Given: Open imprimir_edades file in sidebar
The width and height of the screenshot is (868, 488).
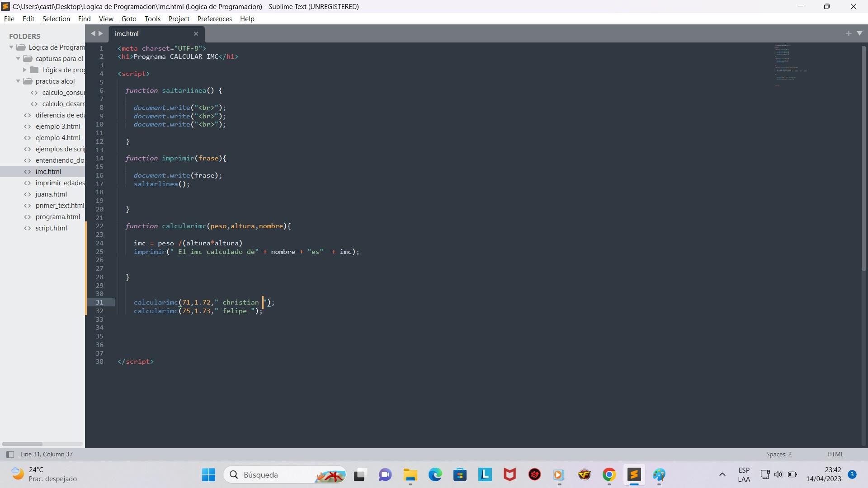Looking at the screenshot, I should 54,183.
